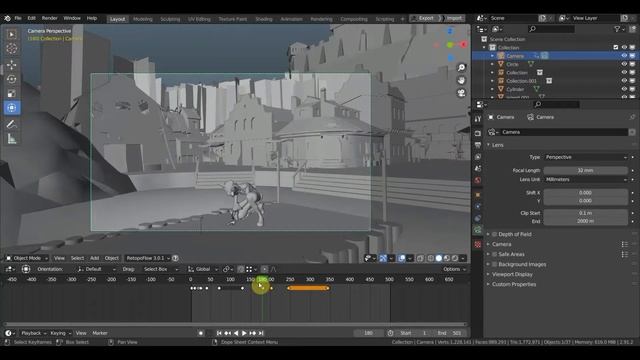Click the Blender logo menu

pyautogui.click(x=7, y=18)
